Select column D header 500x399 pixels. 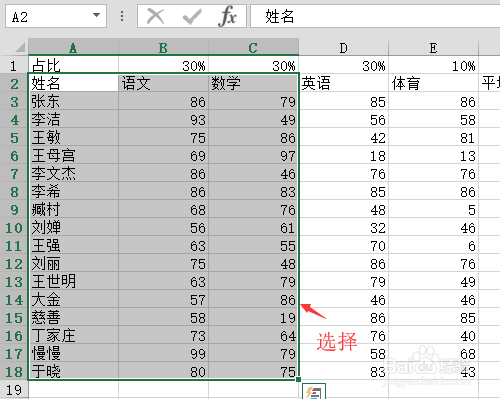(x=344, y=47)
